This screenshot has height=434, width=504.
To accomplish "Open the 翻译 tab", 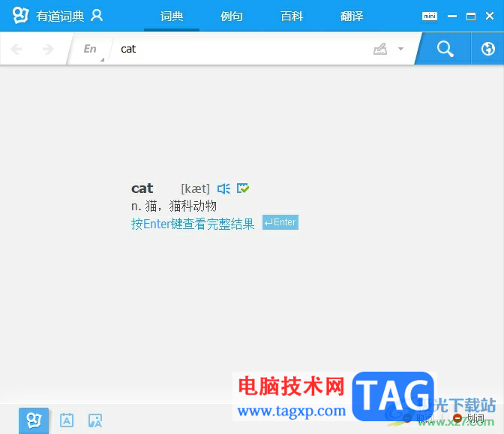I will point(352,16).
